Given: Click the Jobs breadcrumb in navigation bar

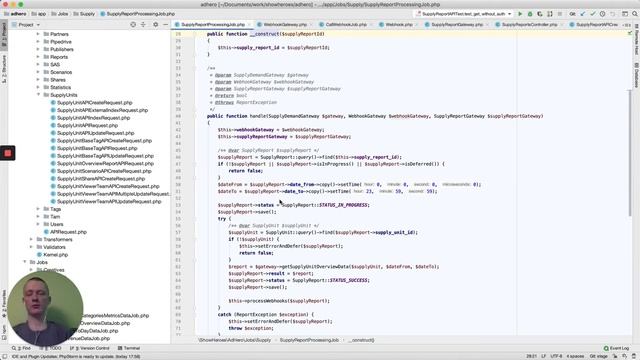Looking at the screenshot, I should pos(60,14).
